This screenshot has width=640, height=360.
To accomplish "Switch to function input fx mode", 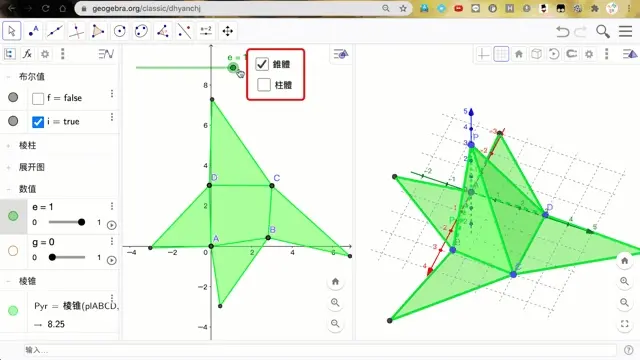I will coord(27,54).
